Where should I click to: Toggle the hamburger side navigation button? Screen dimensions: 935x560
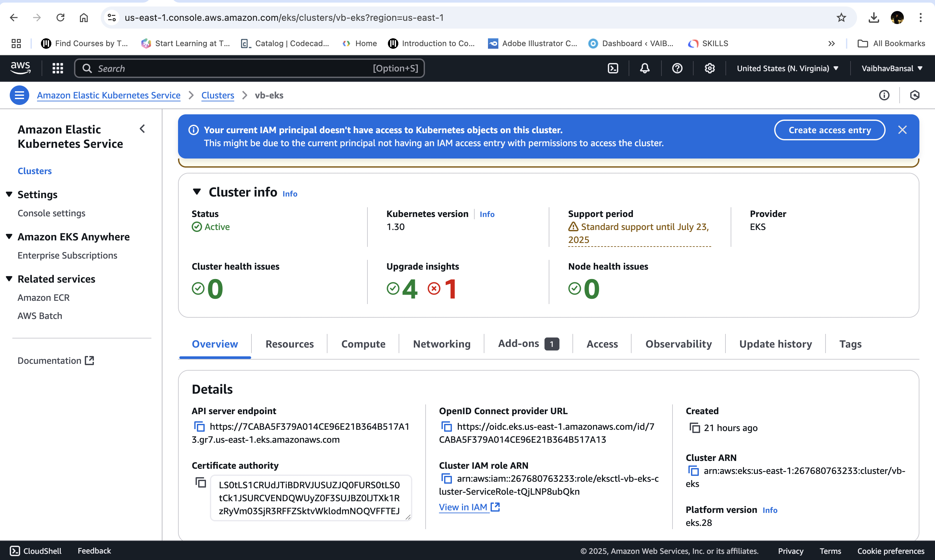coord(19,95)
